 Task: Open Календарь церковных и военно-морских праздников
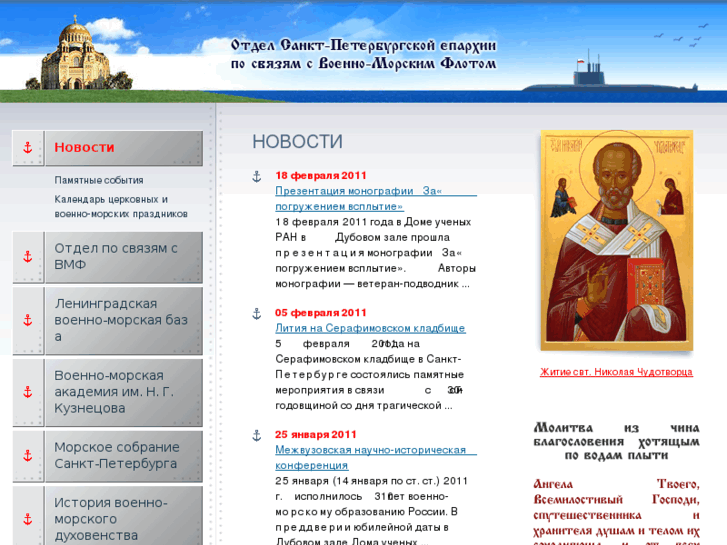coord(121,207)
